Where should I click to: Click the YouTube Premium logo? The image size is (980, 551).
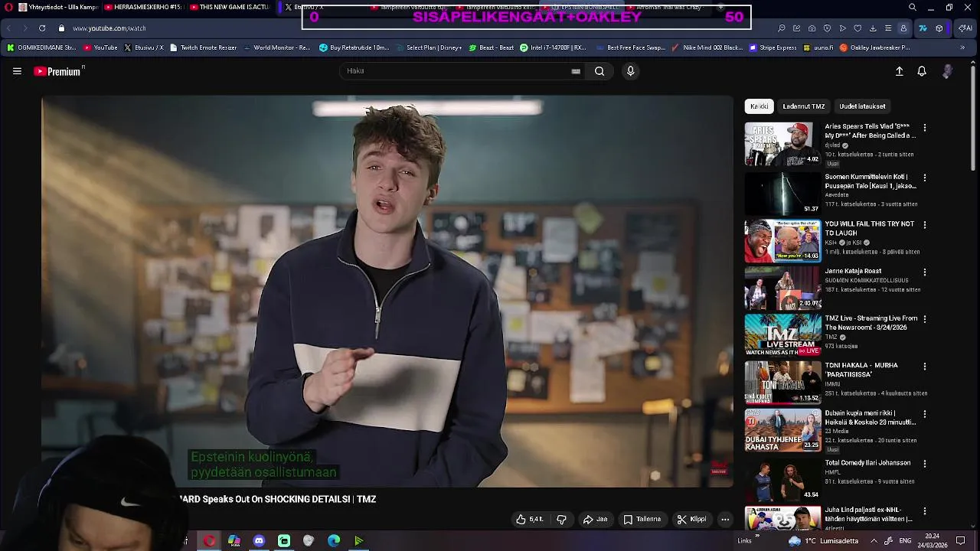[58, 71]
